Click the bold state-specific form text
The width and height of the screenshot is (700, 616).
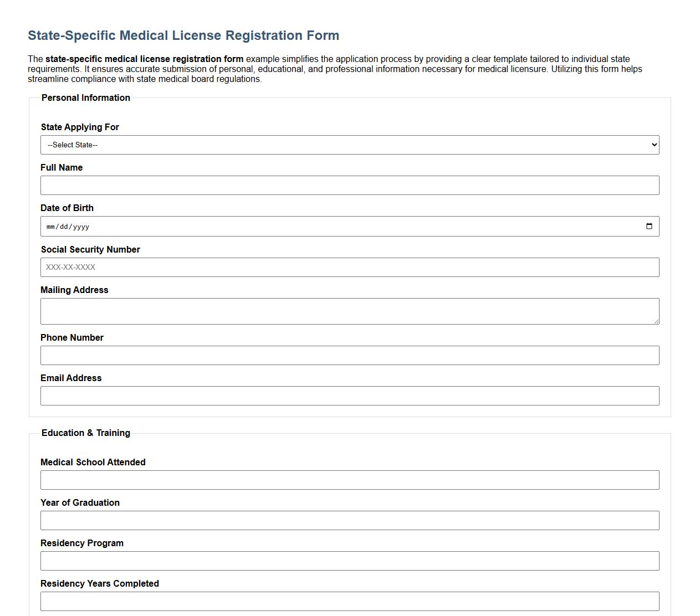click(145, 59)
